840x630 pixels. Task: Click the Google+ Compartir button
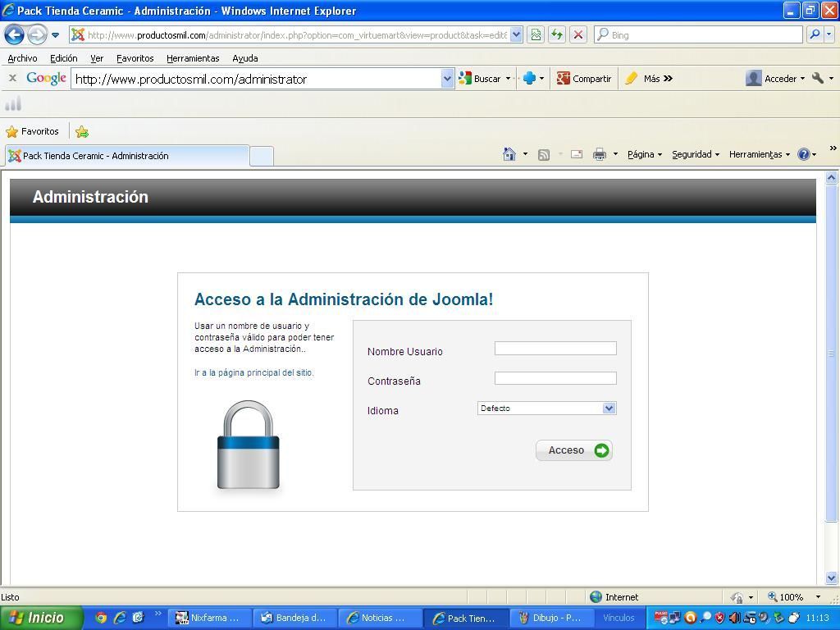(x=584, y=79)
